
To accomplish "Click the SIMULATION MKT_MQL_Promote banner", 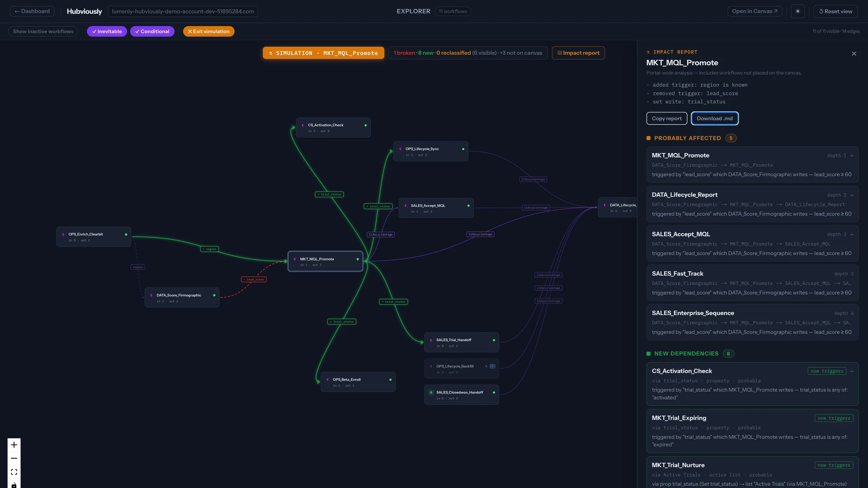I will click(x=323, y=53).
